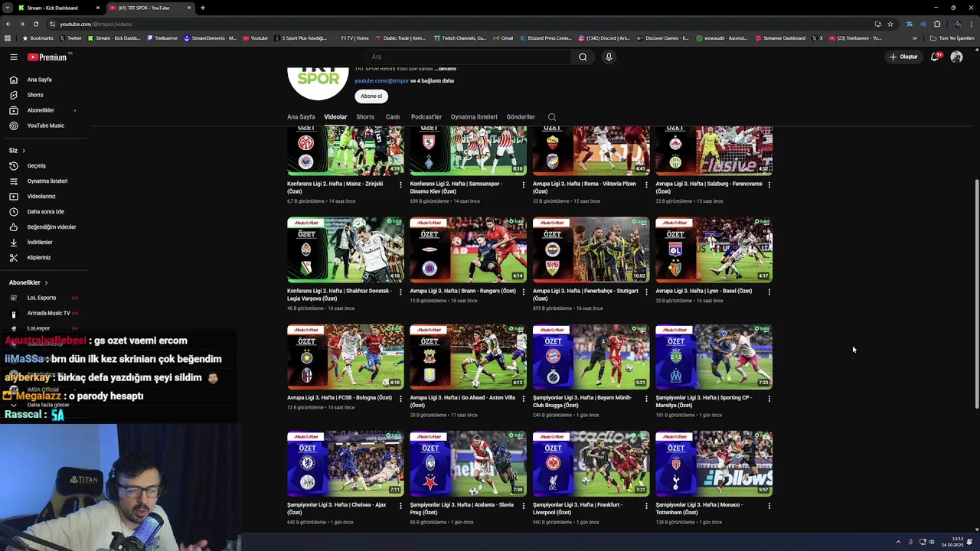Click the page vertical scrollbar

[x=976, y=295]
